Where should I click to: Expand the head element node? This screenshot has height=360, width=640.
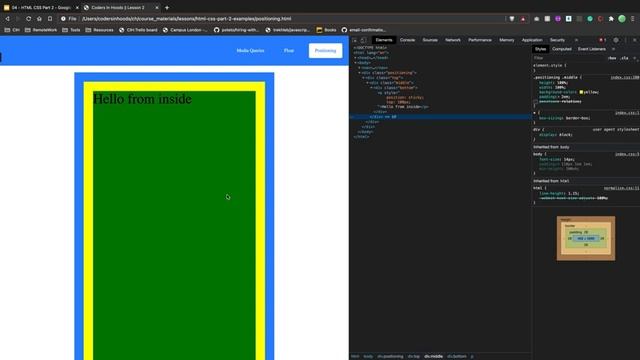point(356,58)
